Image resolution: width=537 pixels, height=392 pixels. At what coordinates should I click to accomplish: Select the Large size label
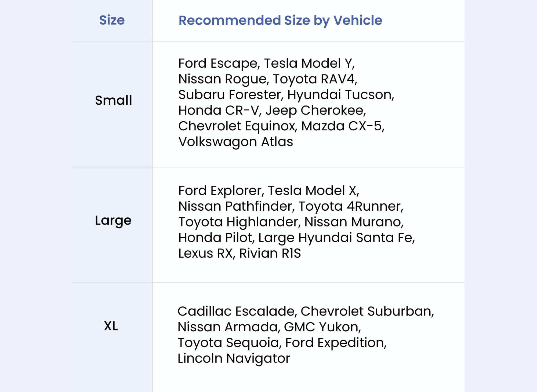[113, 221]
